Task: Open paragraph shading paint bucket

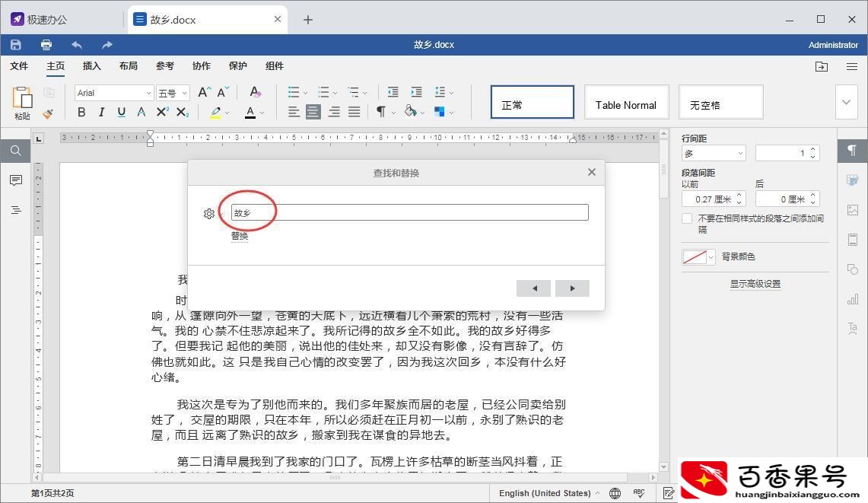Action: (x=410, y=111)
